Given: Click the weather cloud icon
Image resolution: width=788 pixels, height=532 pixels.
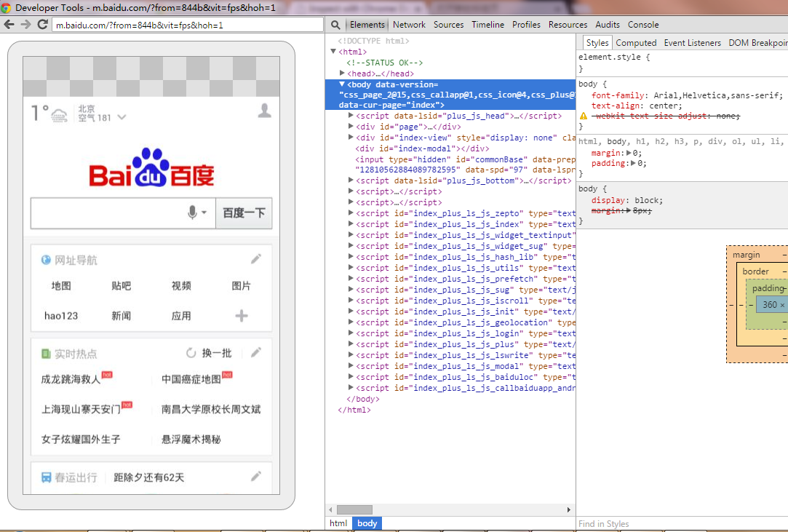Looking at the screenshot, I should (59, 116).
